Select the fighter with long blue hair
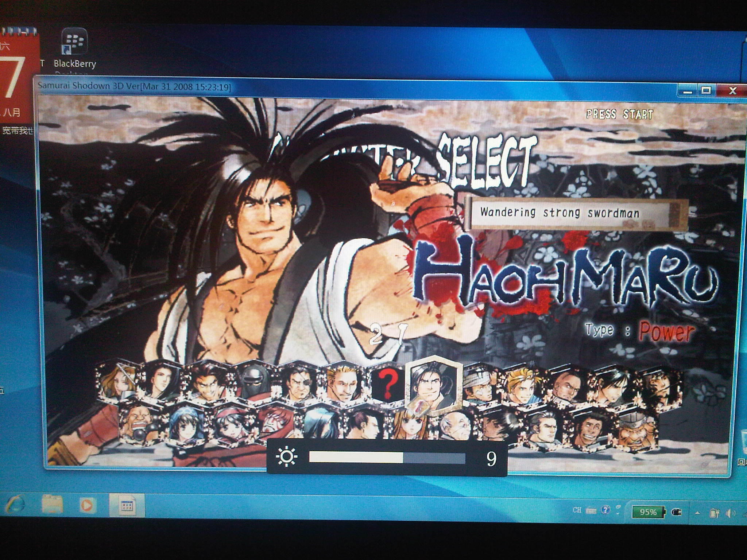 [321, 423]
